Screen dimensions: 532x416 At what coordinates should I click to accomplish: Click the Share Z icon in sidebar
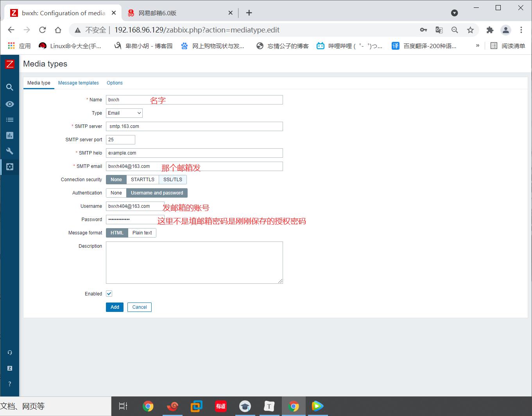point(10,368)
